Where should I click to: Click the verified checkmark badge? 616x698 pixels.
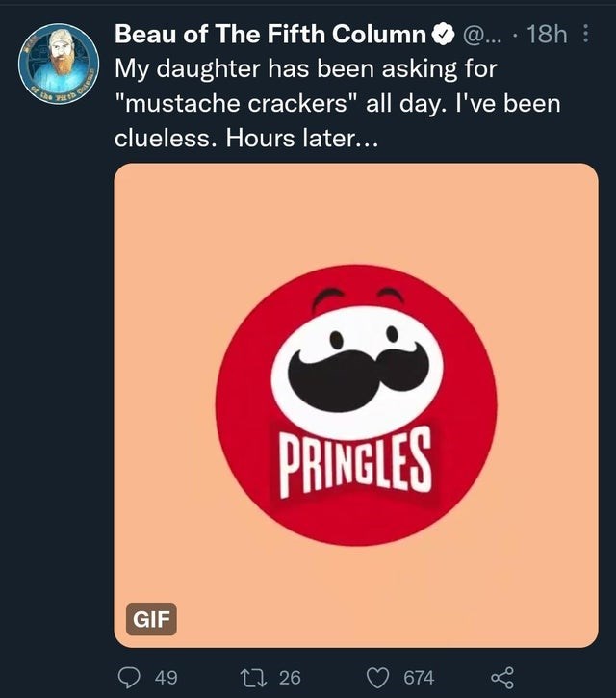[x=443, y=36]
